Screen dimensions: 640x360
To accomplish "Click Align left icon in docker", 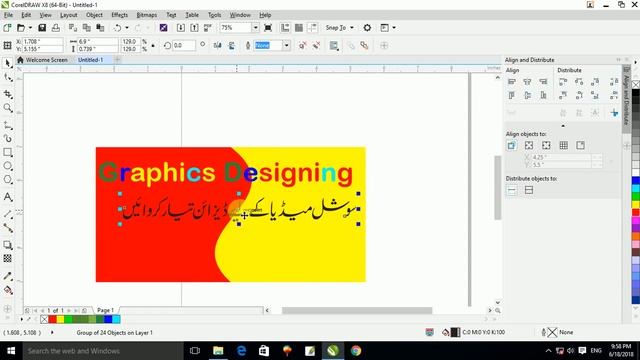I will pyautogui.click(x=511, y=82).
